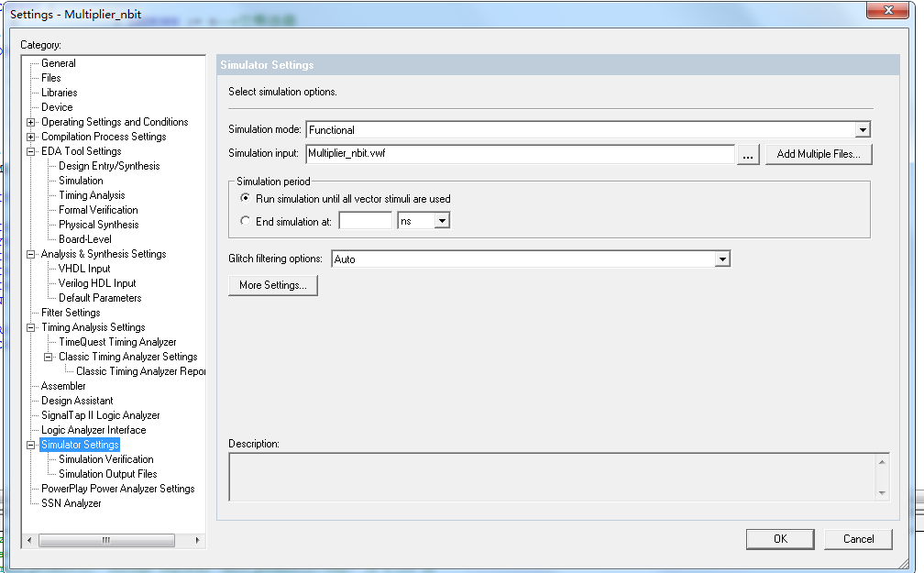
Task: Select Physical Synthesis item
Action: [98, 225]
